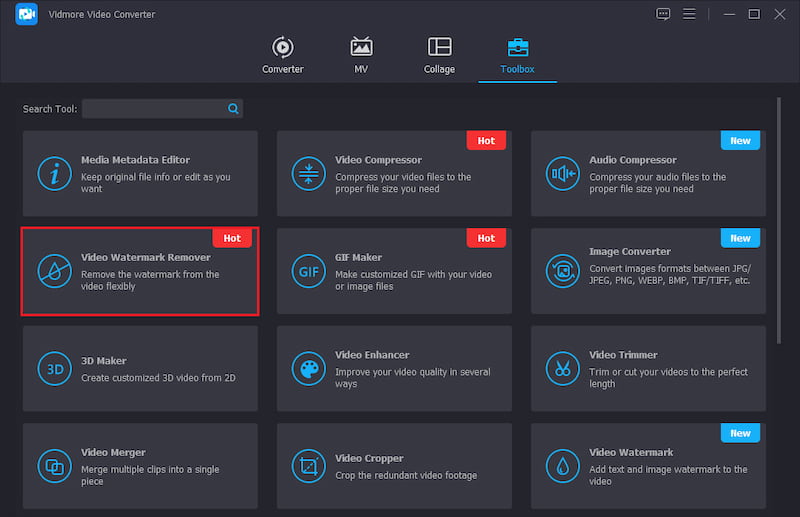Click "Create customized 3D video from 2D" text
This screenshot has height=517, width=800.
tap(158, 378)
